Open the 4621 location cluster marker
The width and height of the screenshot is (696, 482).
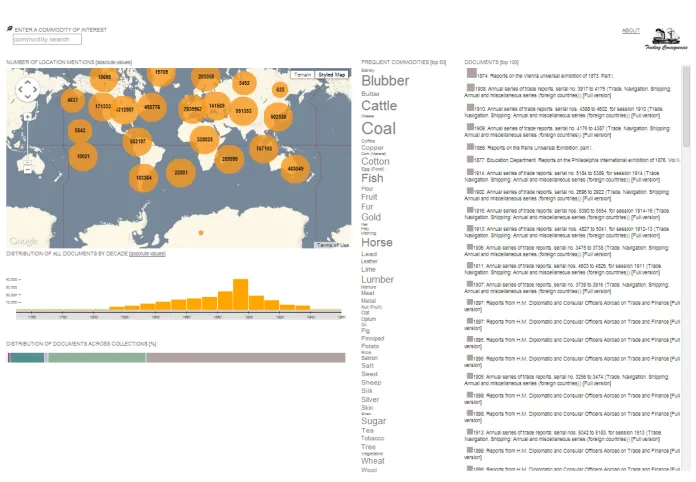(72, 100)
